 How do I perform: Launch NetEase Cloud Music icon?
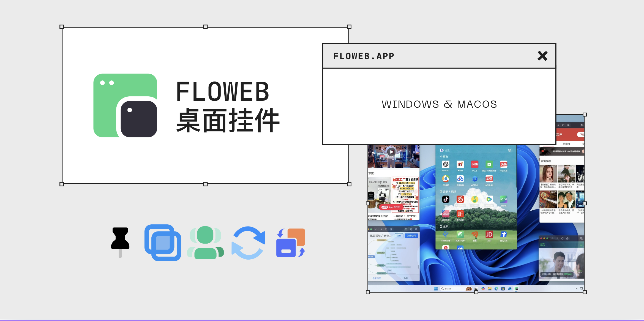pyautogui.click(x=460, y=199)
